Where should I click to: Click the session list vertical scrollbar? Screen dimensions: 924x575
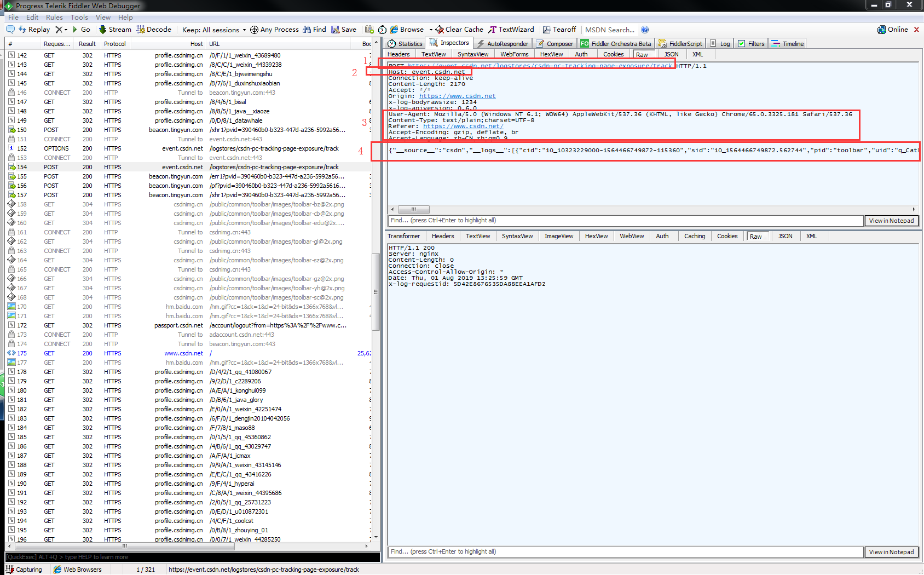click(x=376, y=292)
